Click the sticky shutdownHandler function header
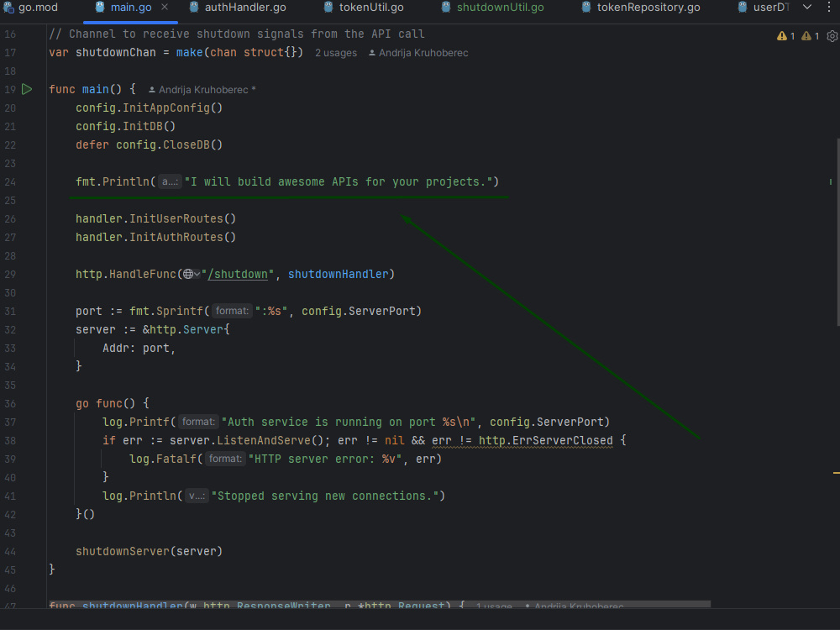 point(380,604)
